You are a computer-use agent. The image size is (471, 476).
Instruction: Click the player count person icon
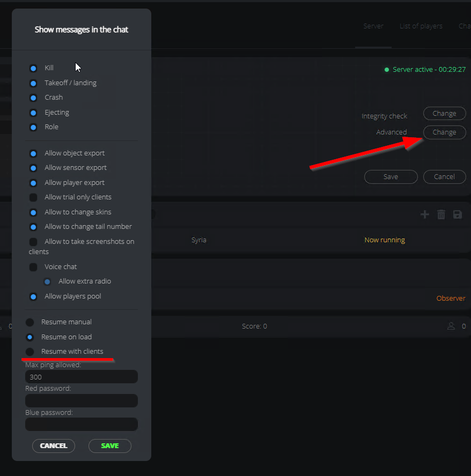[x=451, y=326]
